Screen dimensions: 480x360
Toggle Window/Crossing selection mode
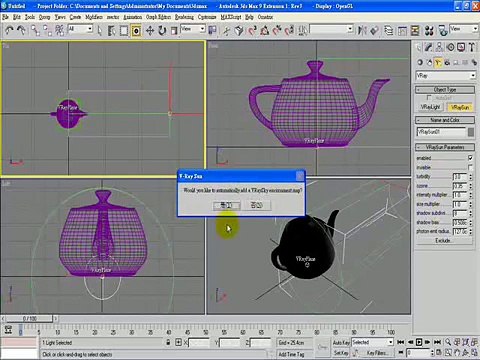click(x=136, y=31)
